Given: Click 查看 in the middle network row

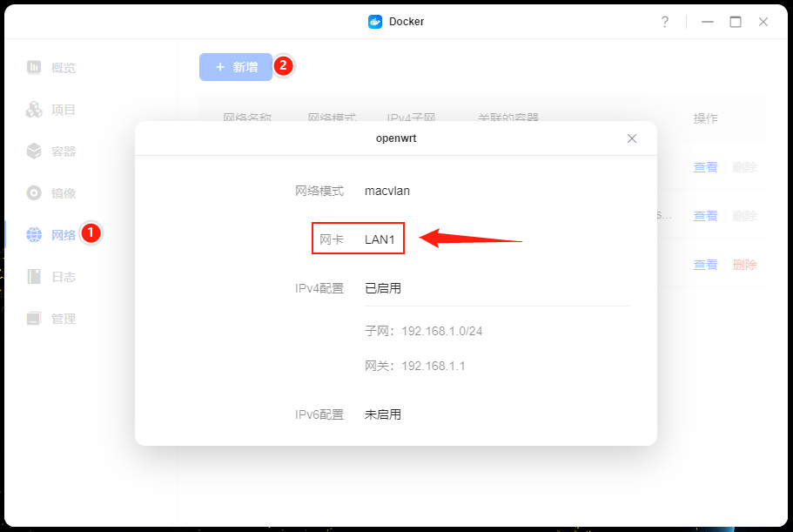Looking at the screenshot, I should point(705,216).
